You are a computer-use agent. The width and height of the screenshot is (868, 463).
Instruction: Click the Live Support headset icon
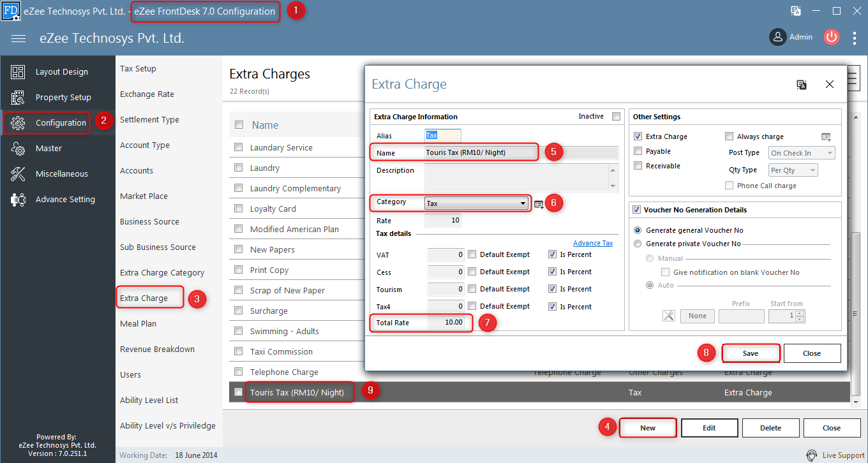click(812, 455)
